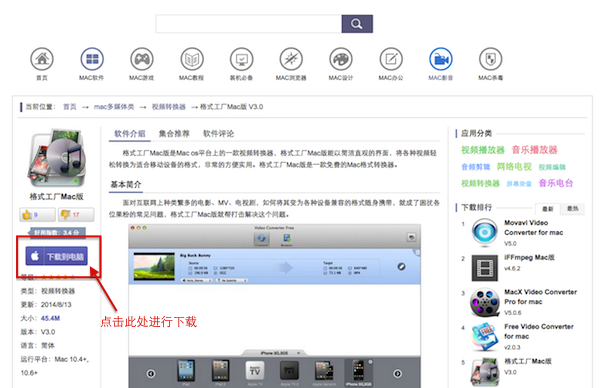Open the MAC游戏 gamepad icon

[x=142, y=59]
